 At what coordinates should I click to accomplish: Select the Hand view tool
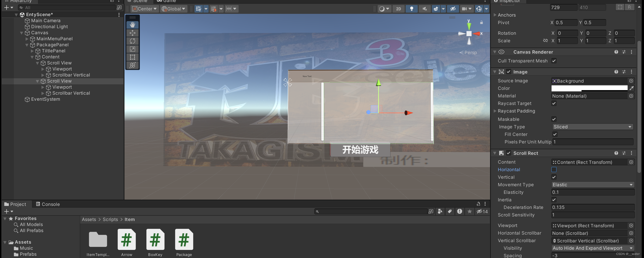pos(133,25)
